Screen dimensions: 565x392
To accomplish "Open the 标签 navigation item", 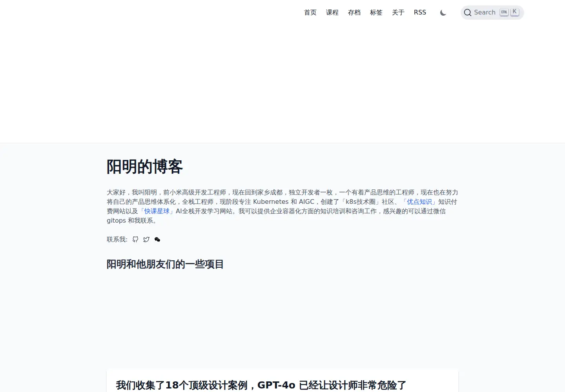I will [x=376, y=13].
